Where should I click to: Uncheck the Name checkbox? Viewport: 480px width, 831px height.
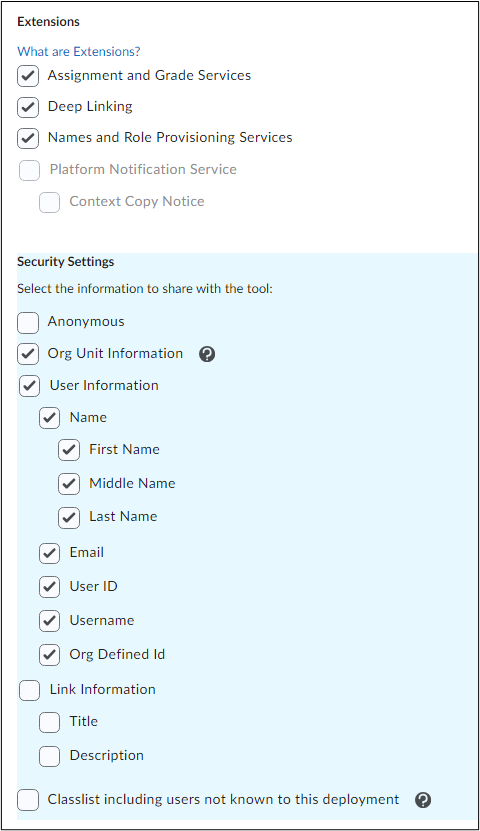pyautogui.click(x=49, y=418)
